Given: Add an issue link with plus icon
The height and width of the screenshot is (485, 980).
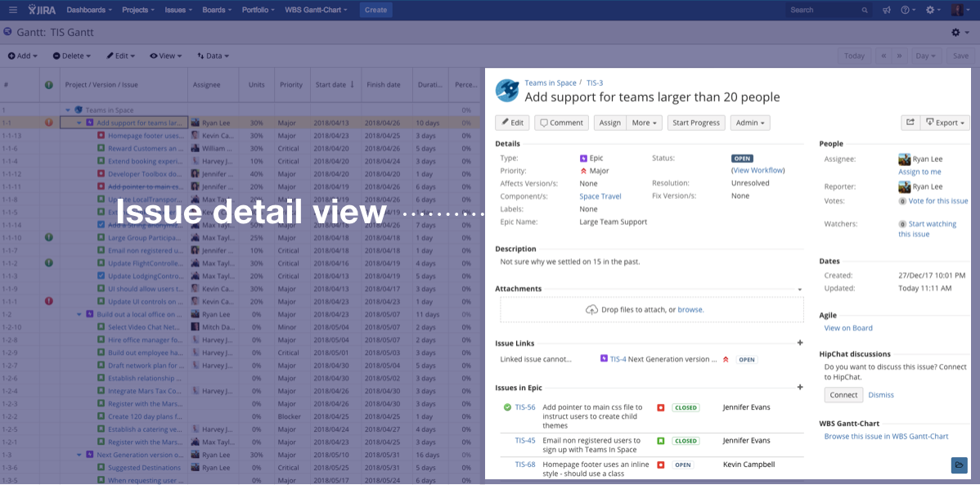Looking at the screenshot, I should [800, 343].
